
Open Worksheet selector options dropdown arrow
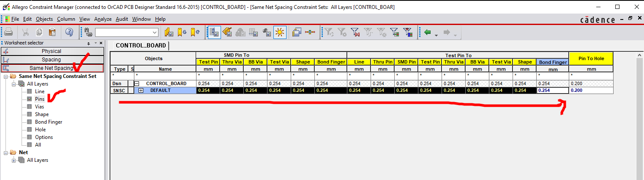pos(96,43)
